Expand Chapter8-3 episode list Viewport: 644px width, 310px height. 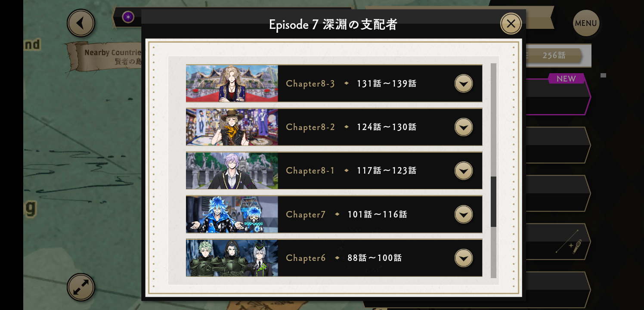pyautogui.click(x=464, y=84)
